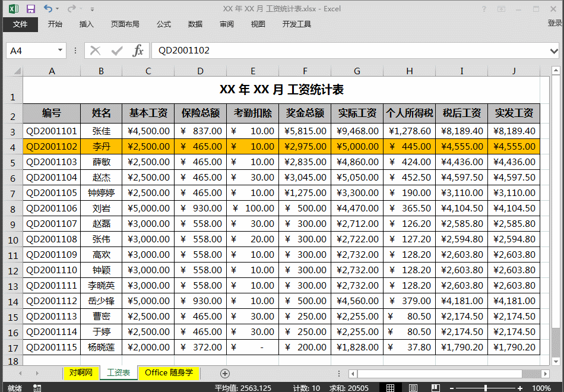
Task: Click the 登录 sign-in link
Action: (x=555, y=23)
